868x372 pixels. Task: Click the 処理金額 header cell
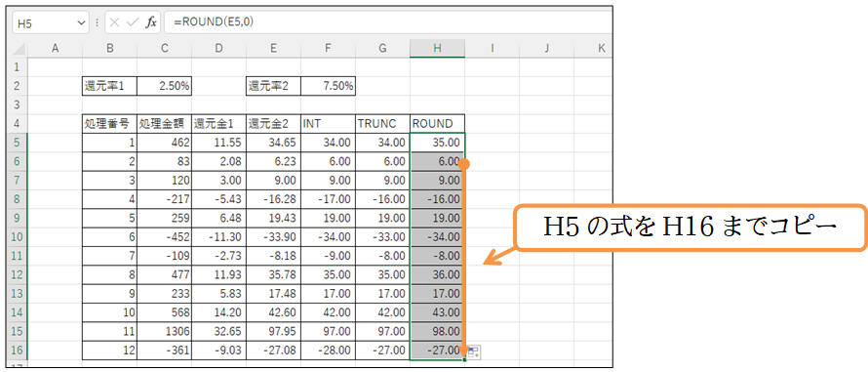coord(165,124)
